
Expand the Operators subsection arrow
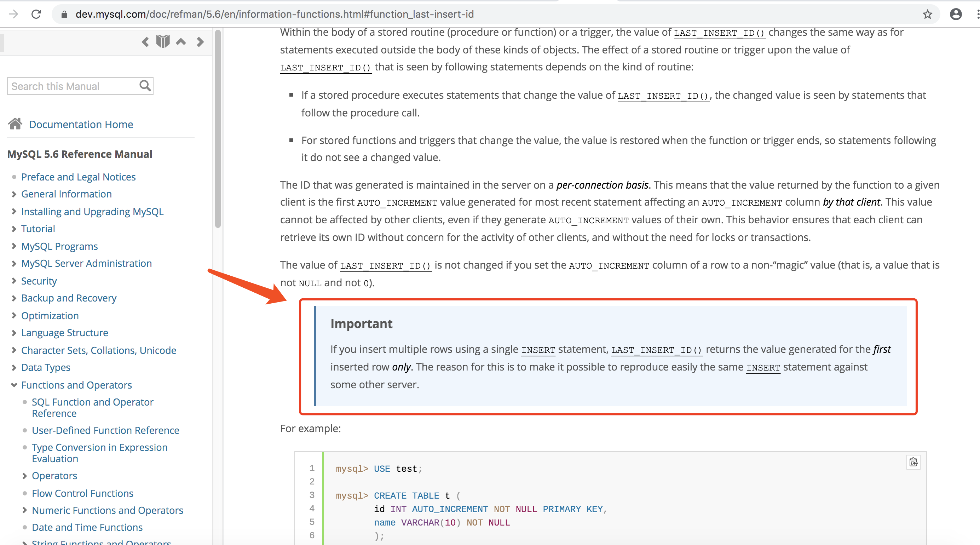[25, 476]
